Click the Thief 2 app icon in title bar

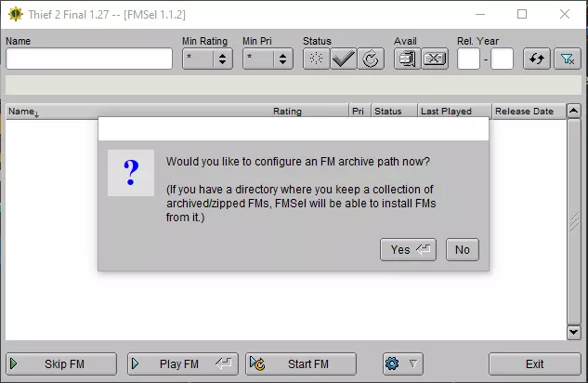(x=16, y=14)
